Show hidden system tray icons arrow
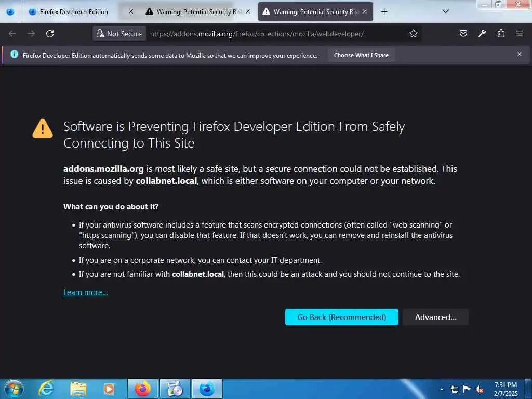Screen dimensions: 532x399 click(x=442, y=389)
